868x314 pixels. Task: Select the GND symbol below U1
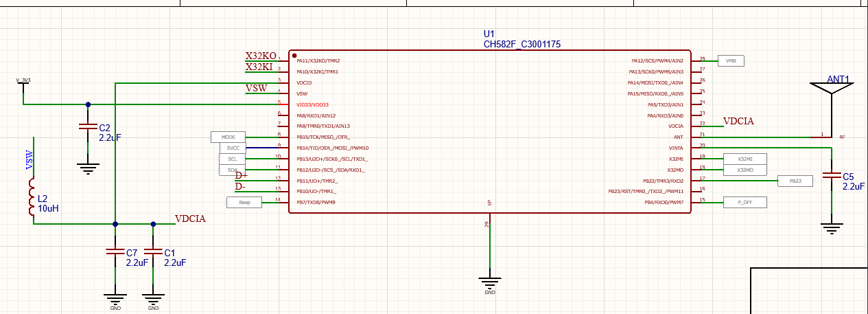point(489,282)
